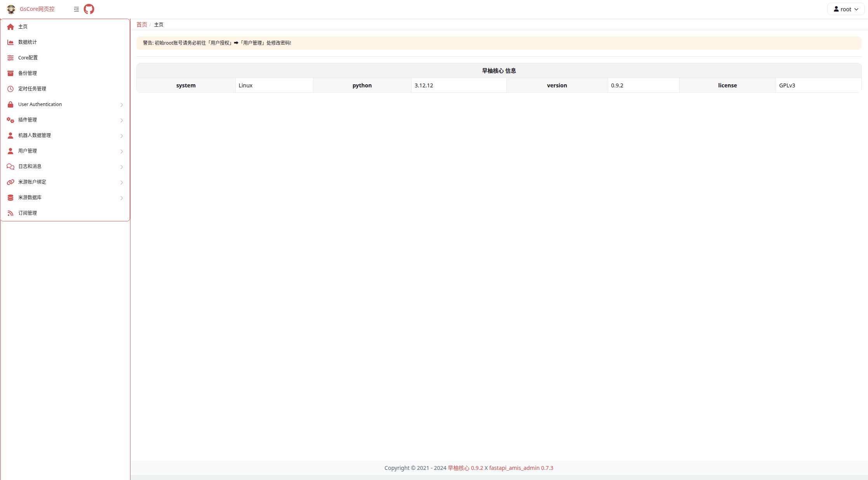
Task: Click the home icon beside 主页
Action: click(x=10, y=27)
